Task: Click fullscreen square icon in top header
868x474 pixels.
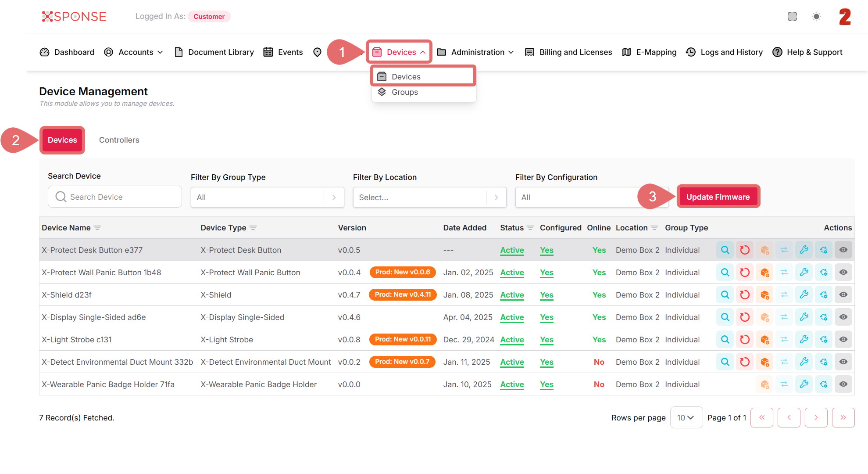Action: tap(792, 17)
